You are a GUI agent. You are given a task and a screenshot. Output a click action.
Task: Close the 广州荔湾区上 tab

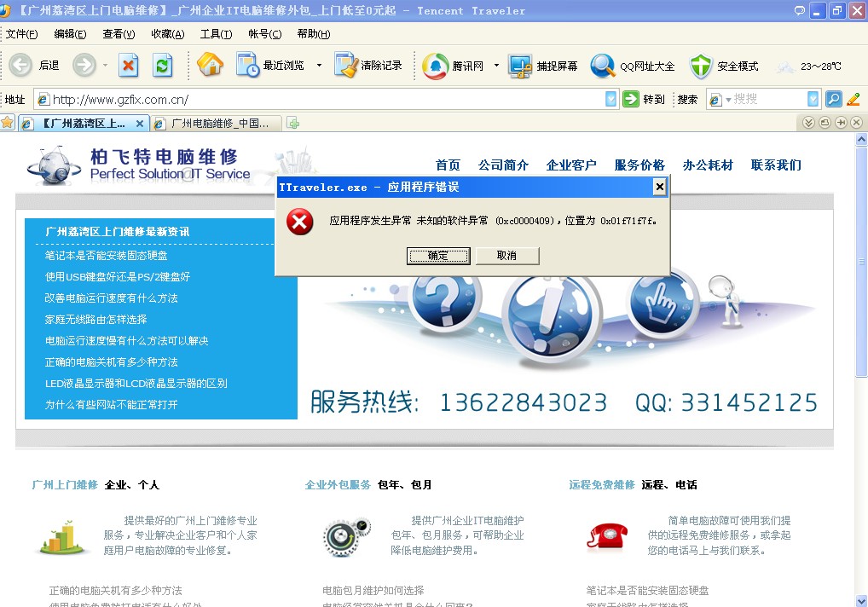(140, 124)
